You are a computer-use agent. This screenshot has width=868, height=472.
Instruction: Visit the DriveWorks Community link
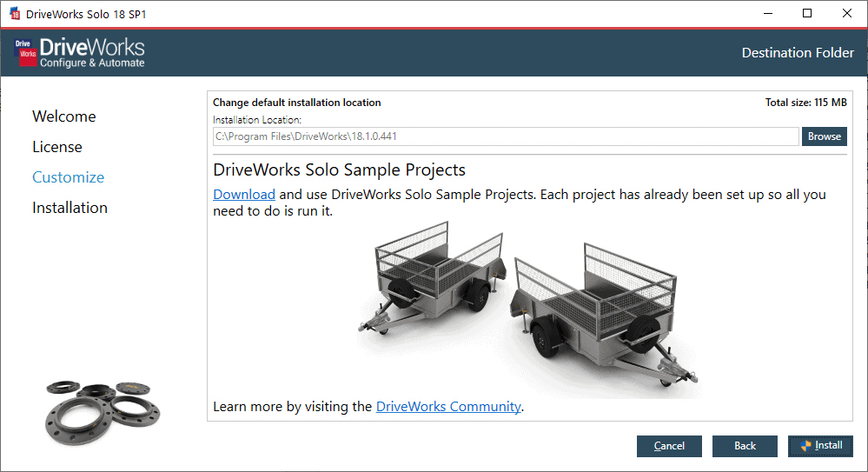(448, 407)
